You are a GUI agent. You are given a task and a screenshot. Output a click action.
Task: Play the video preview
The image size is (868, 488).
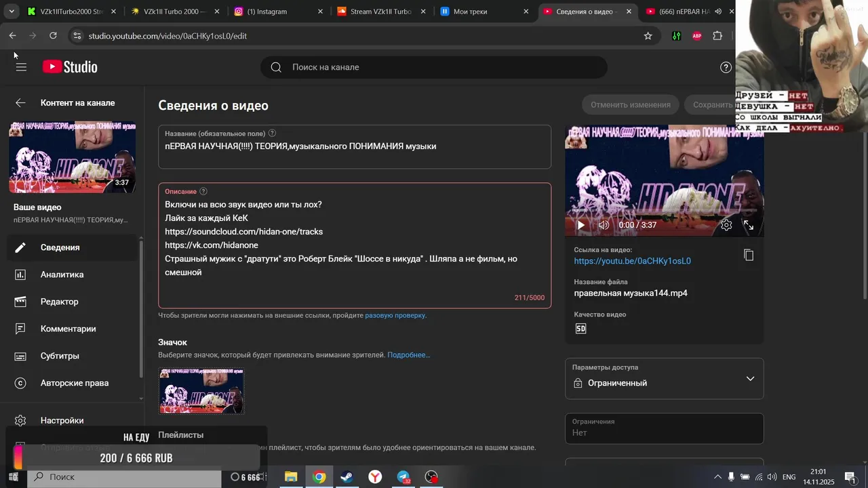[580, 225]
